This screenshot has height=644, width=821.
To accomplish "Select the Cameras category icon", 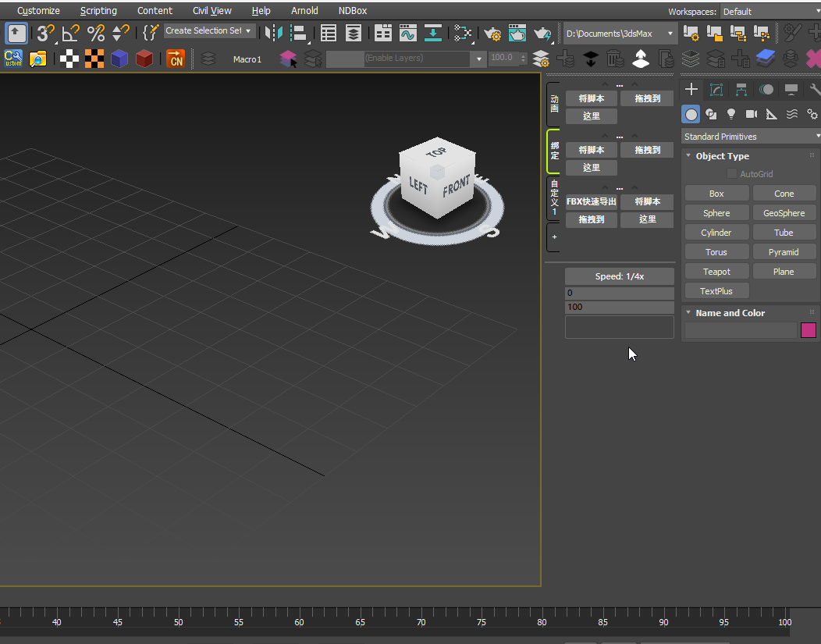I will (752, 114).
